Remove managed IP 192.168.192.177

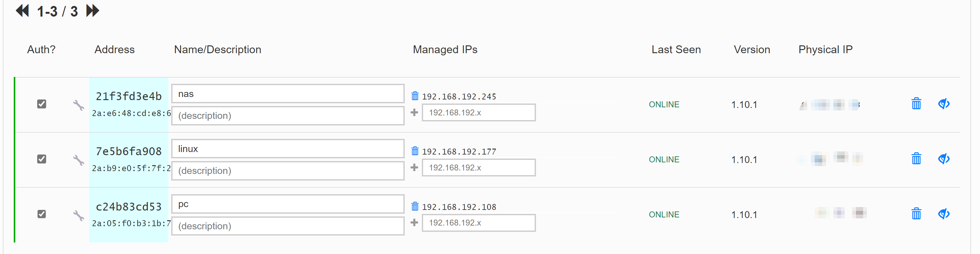click(x=415, y=151)
